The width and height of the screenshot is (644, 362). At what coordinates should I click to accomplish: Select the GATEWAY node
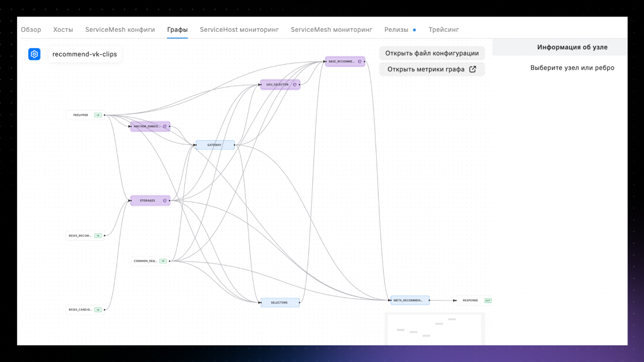tap(215, 145)
